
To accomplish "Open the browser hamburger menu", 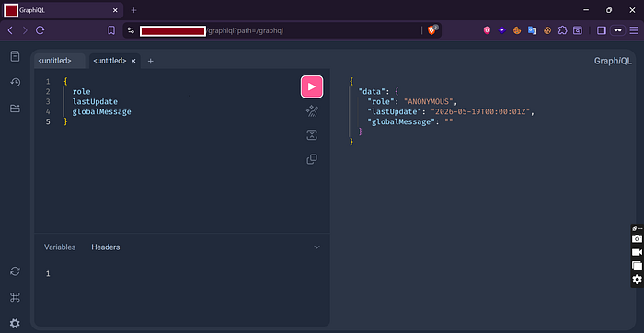I will click(634, 30).
